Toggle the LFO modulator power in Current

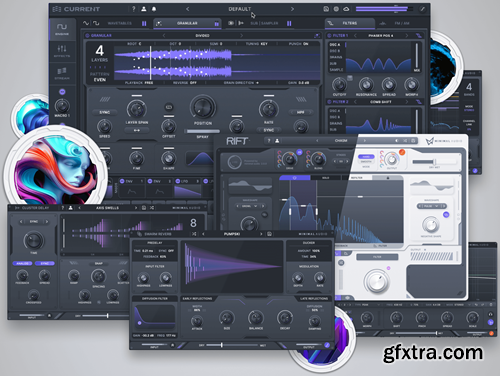click(x=177, y=181)
